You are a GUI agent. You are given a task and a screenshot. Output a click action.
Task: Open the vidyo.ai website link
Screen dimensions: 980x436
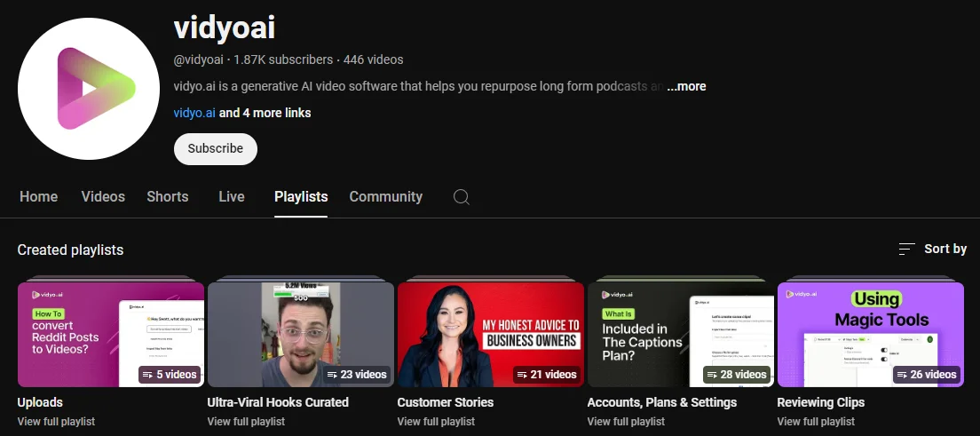(x=194, y=114)
